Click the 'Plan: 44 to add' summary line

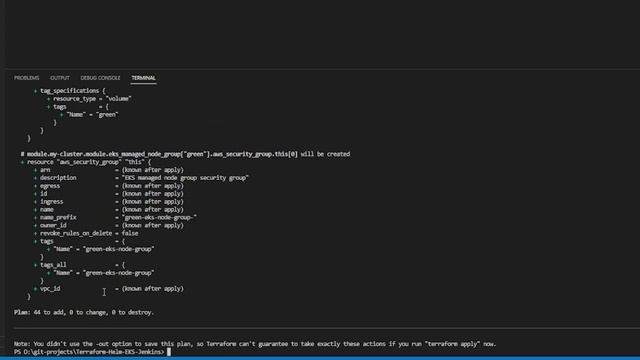point(84,312)
